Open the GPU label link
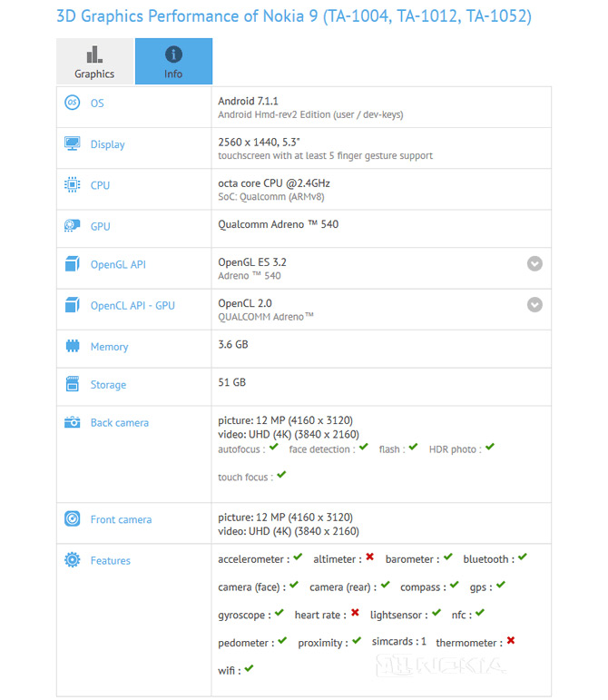The width and height of the screenshot is (608, 700). [x=101, y=226]
